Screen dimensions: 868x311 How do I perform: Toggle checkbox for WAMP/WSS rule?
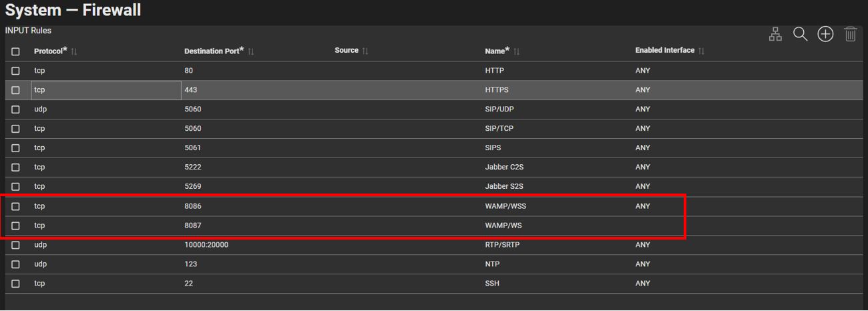pyautogui.click(x=16, y=207)
